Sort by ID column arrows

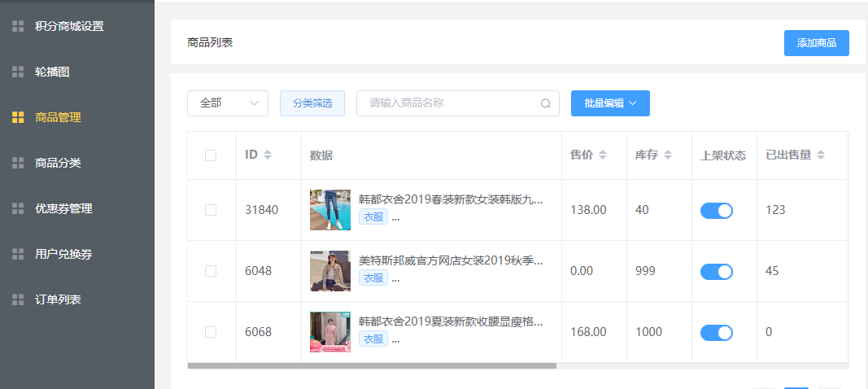click(268, 155)
